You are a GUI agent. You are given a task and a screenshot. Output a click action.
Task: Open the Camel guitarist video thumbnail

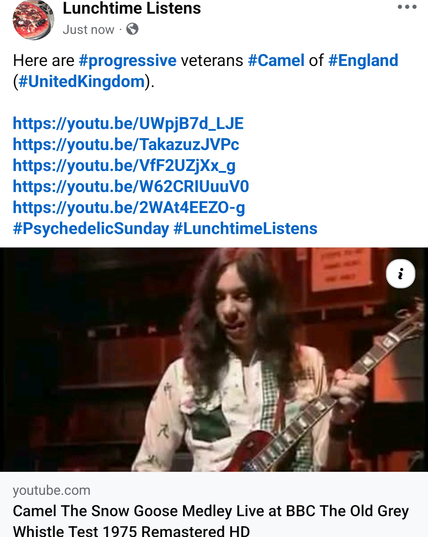(214, 359)
